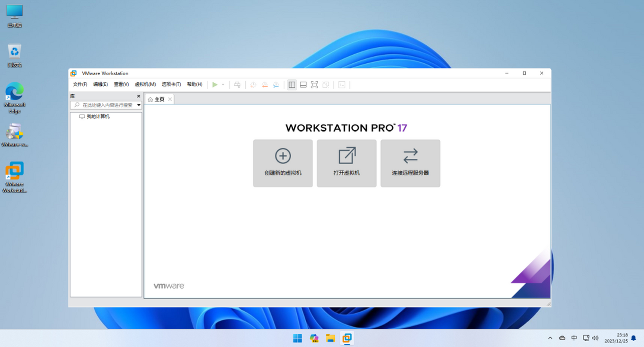Toggle full screen mode from the toolbar

[x=315, y=85]
